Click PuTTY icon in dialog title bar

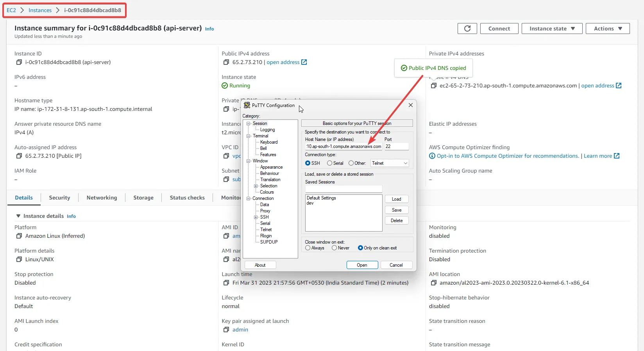point(247,105)
